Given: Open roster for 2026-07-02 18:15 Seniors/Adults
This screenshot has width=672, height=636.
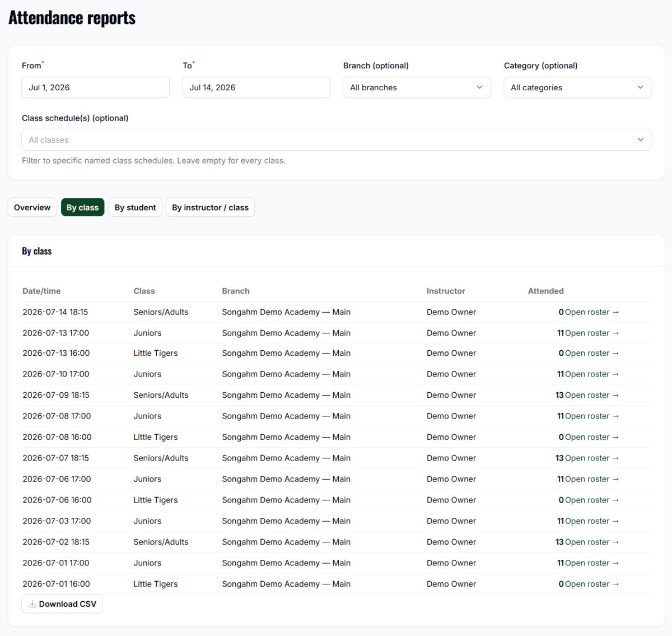Looking at the screenshot, I should click(592, 542).
